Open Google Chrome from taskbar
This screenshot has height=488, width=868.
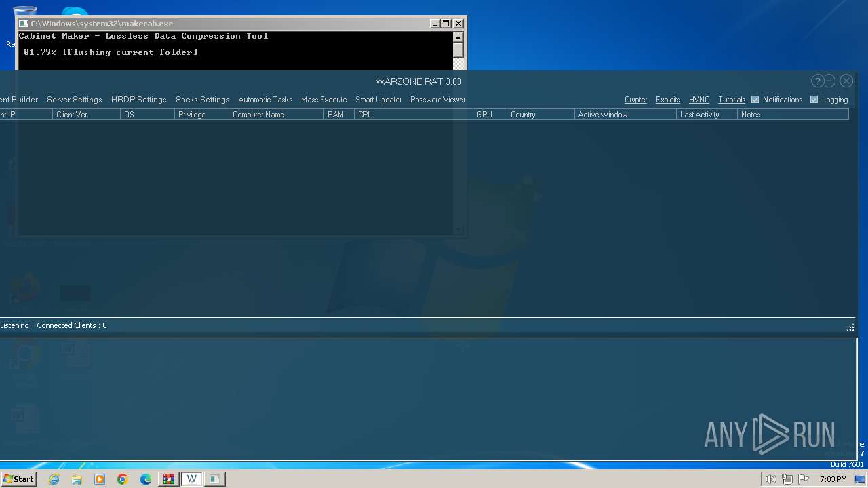coord(123,479)
